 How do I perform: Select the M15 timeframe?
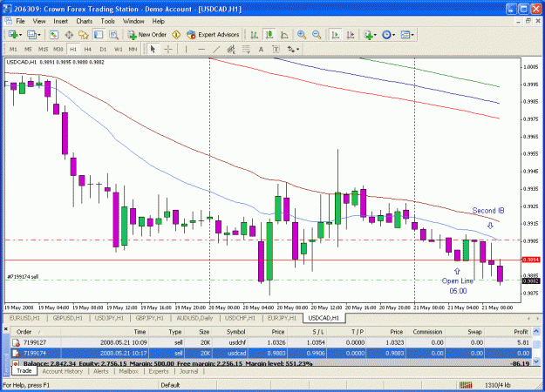coord(43,50)
